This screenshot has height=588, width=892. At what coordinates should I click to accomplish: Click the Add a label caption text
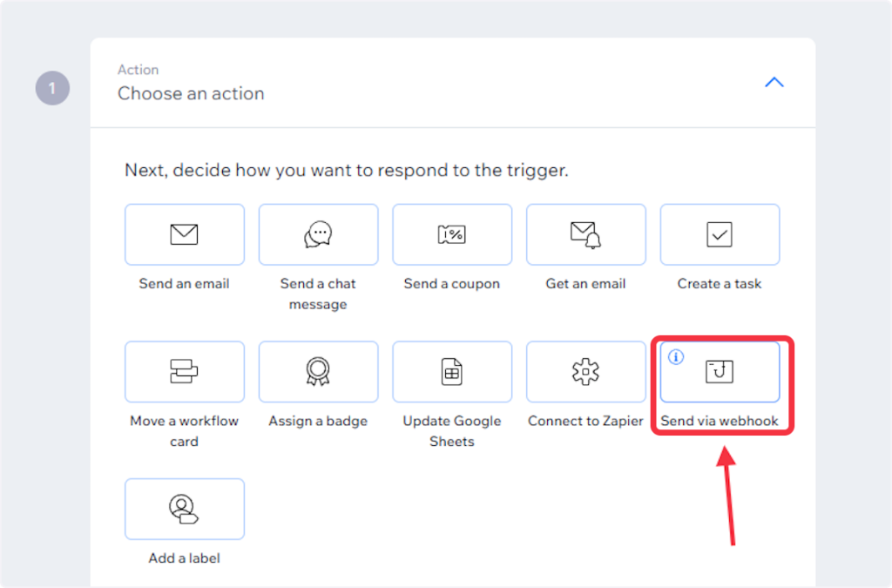pyautogui.click(x=184, y=558)
